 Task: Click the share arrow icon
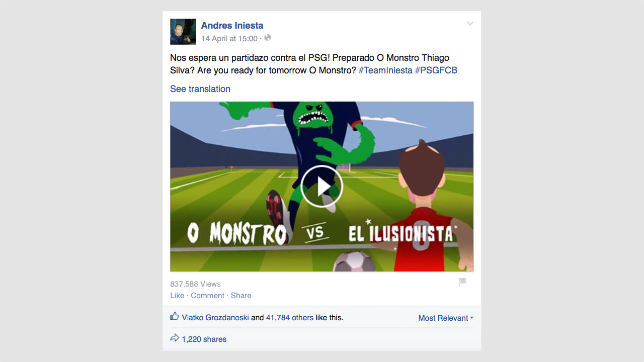(175, 338)
